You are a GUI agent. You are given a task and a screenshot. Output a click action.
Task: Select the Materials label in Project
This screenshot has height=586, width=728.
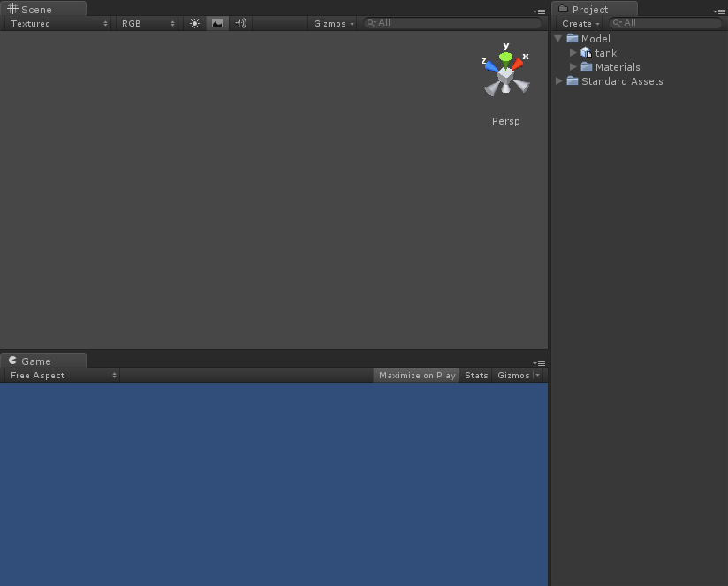(x=618, y=67)
